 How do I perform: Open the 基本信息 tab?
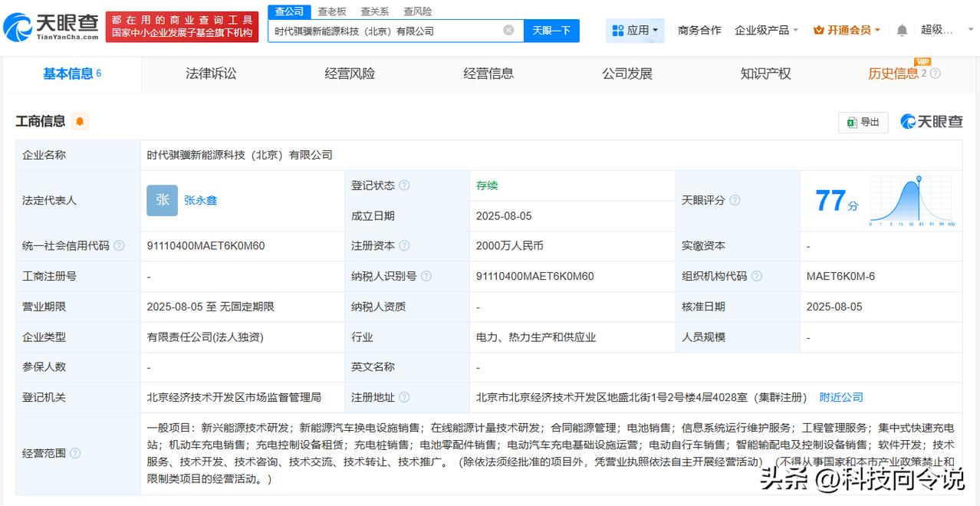[72, 74]
